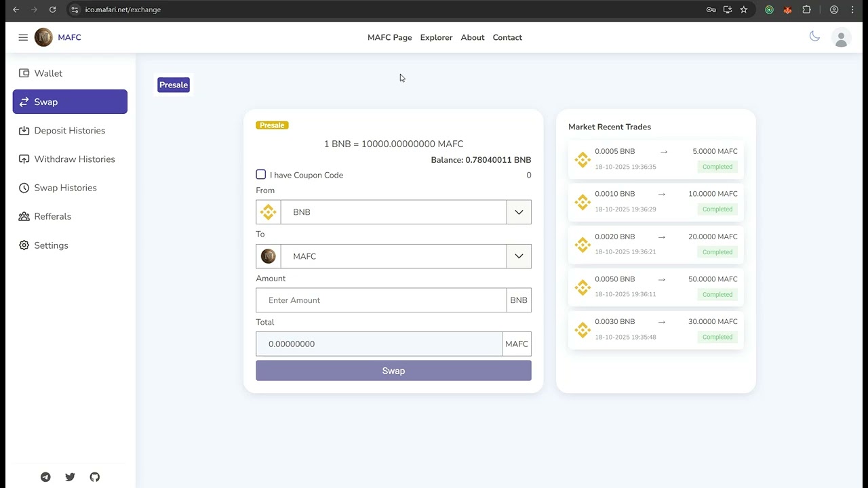Open Wallet in the sidebar
Image resolution: width=868 pixels, height=488 pixels.
click(x=70, y=73)
